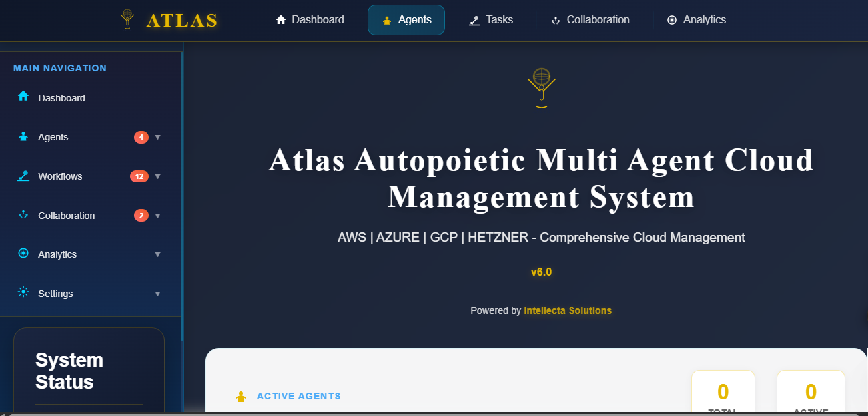Open the Collaboration tab in top navigation
The width and height of the screenshot is (868, 416).
(590, 20)
